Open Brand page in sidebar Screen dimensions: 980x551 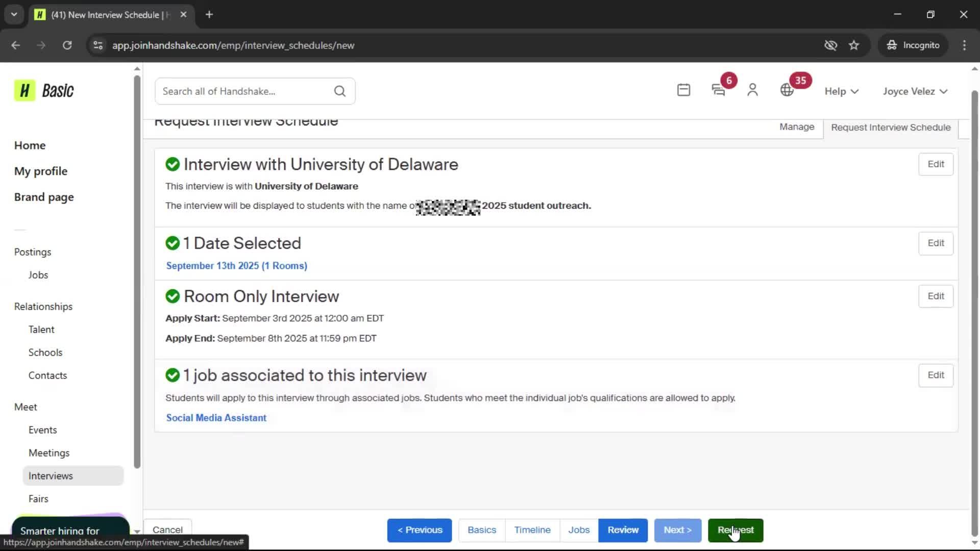pyautogui.click(x=44, y=197)
